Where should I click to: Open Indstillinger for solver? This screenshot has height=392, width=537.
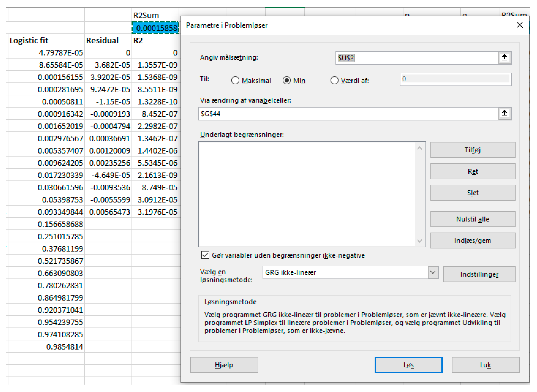point(479,274)
